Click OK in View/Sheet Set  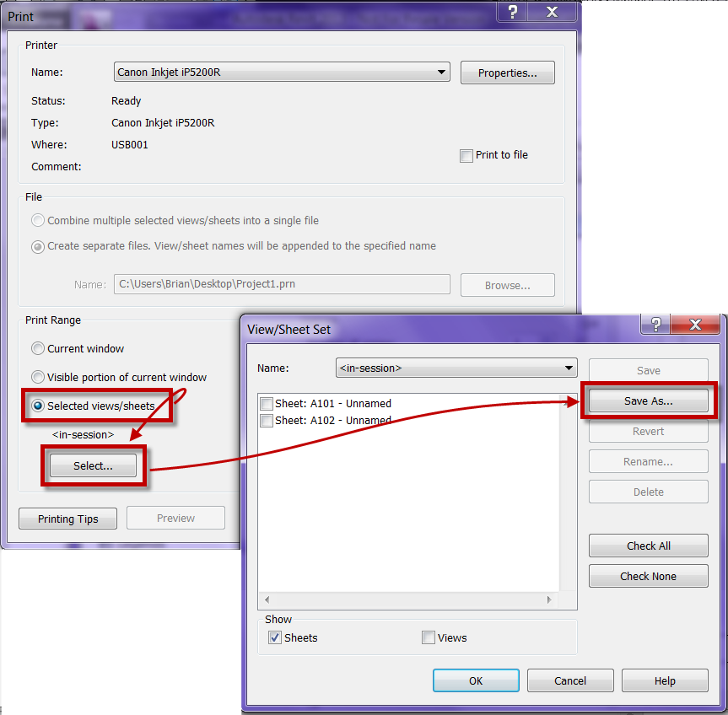tap(476, 680)
